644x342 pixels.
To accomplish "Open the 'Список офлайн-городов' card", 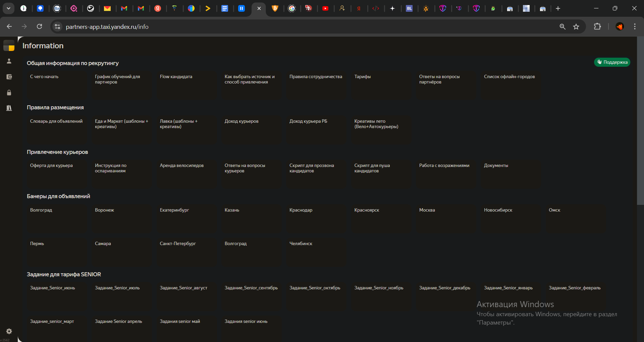I will pos(511,85).
